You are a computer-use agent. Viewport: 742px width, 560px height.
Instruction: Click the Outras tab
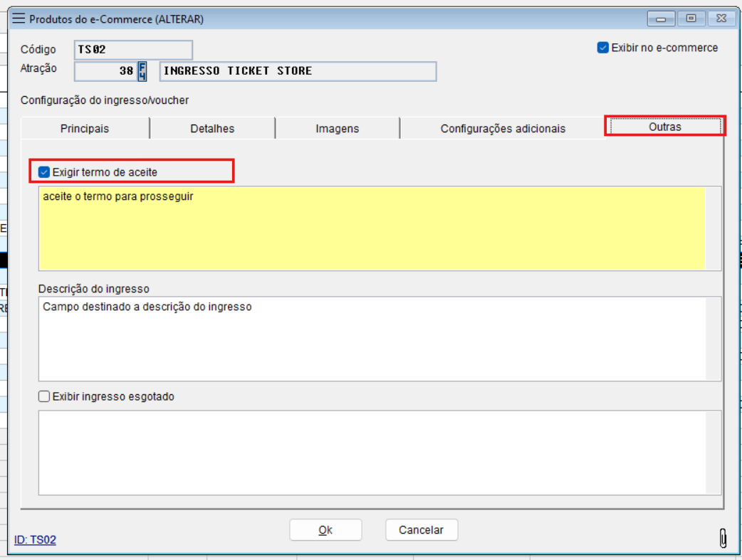coord(664,127)
